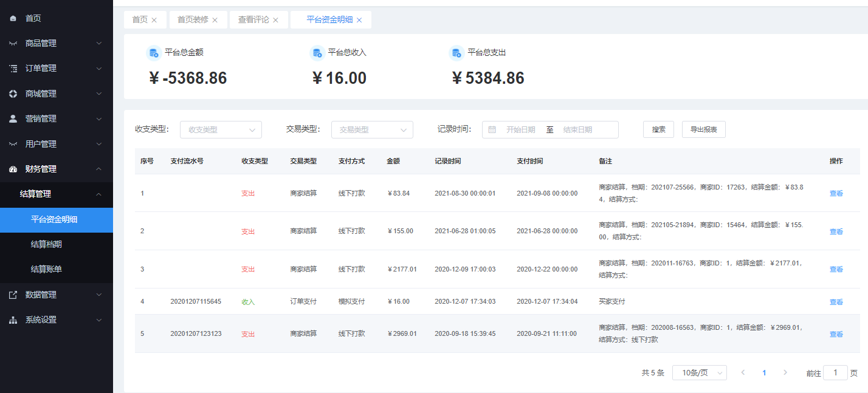Open the 交易类型 dropdown filter
Image resolution: width=868 pixels, height=393 pixels.
pos(372,130)
